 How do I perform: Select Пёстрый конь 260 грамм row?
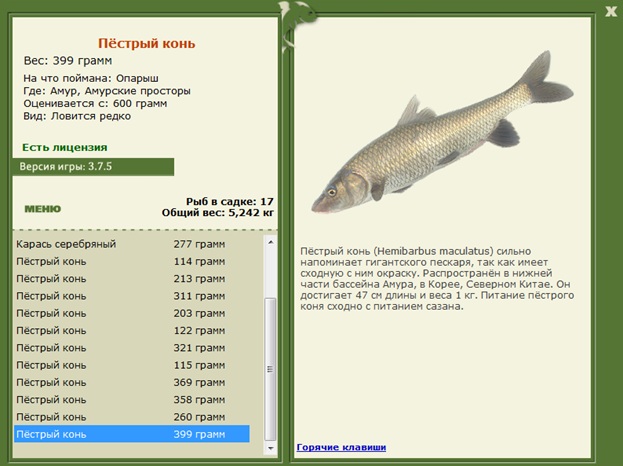132,417
